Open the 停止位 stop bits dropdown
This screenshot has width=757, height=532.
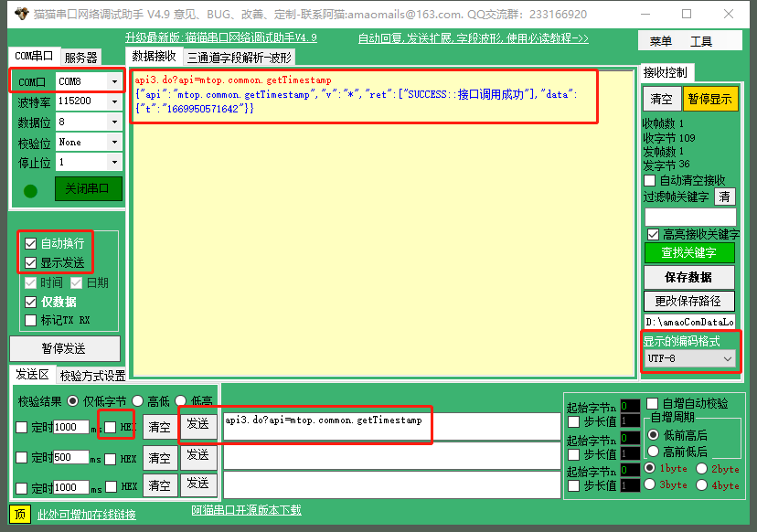click(114, 162)
